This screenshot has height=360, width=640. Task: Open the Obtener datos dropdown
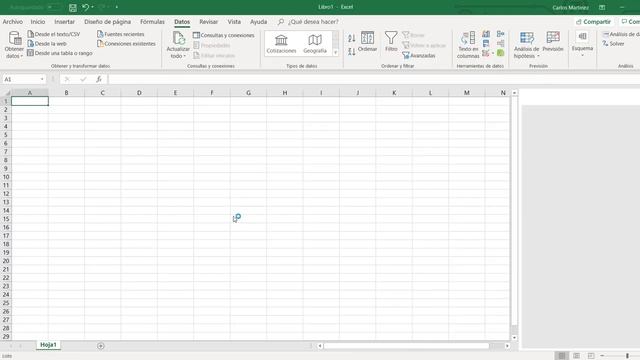(x=14, y=45)
